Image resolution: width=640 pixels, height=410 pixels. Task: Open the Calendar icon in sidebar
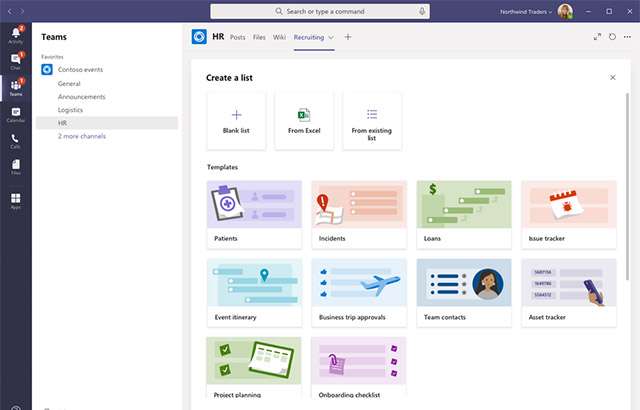(16, 115)
